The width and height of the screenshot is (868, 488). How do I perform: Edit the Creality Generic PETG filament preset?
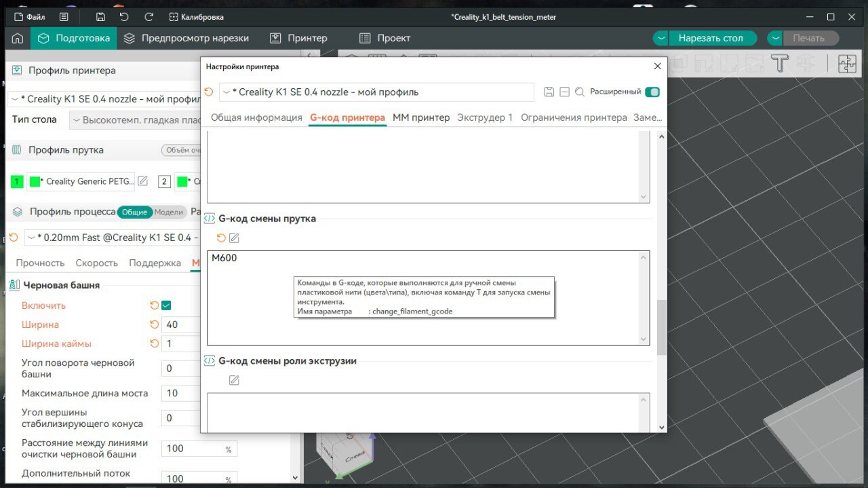point(142,181)
